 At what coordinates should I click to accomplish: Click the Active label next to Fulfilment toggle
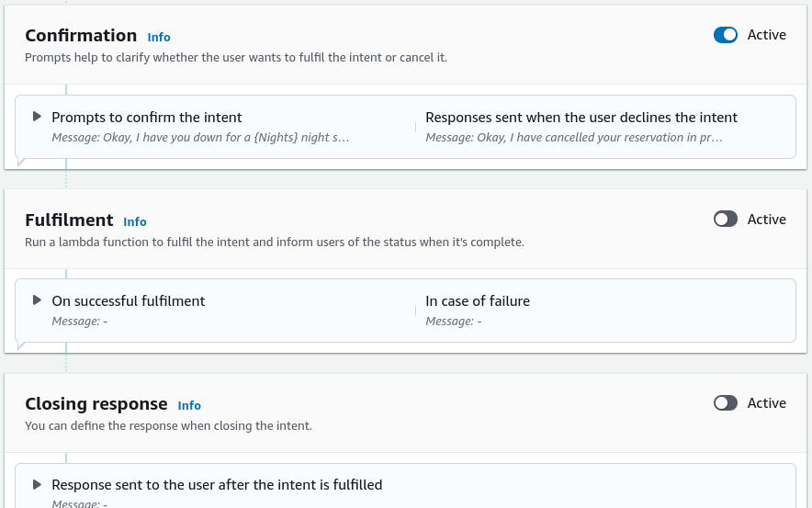766,220
